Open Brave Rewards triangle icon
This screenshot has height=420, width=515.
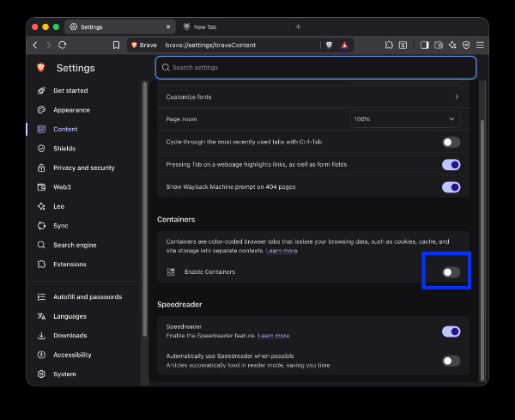[344, 45]
